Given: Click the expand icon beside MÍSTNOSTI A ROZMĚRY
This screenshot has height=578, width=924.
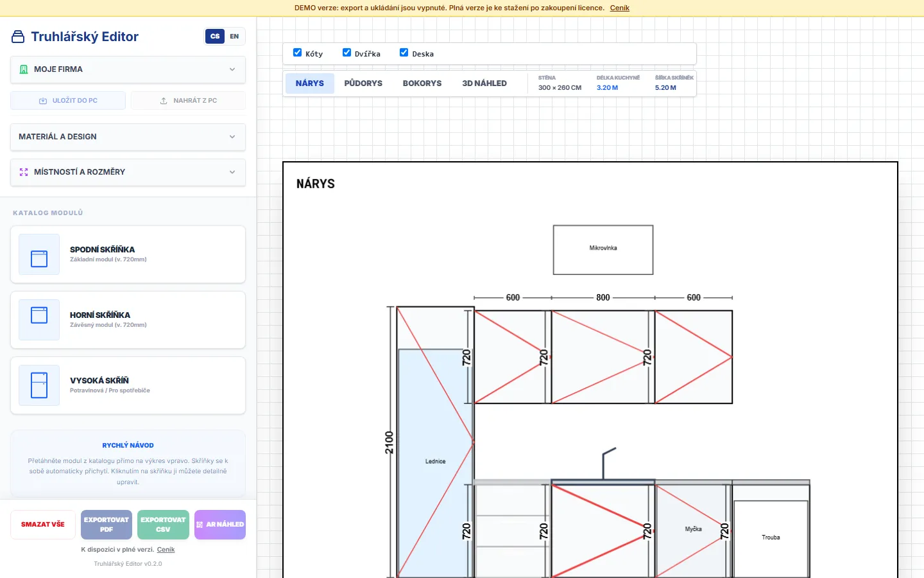Looking at the screenshot, I should 24,172.
